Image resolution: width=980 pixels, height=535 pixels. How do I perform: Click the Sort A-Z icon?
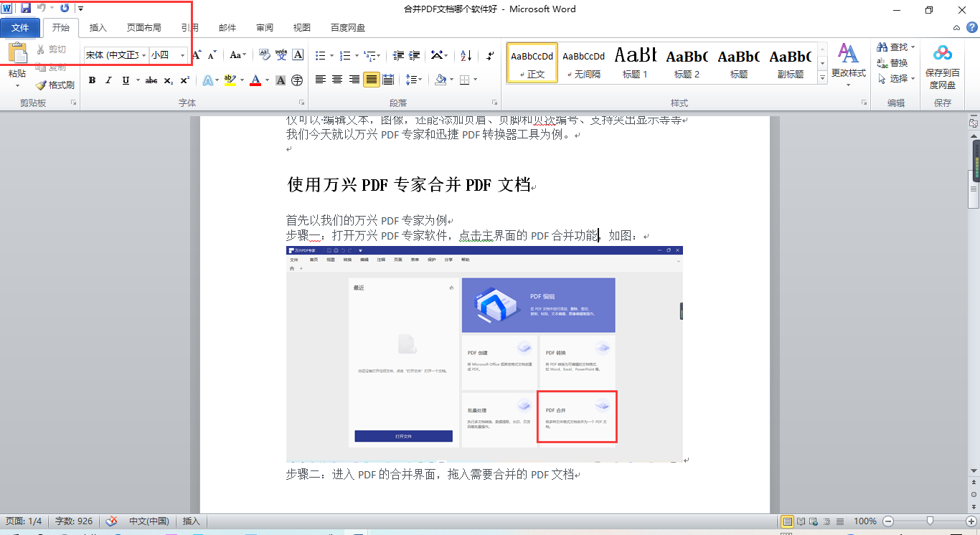click(x=466, y=55)
